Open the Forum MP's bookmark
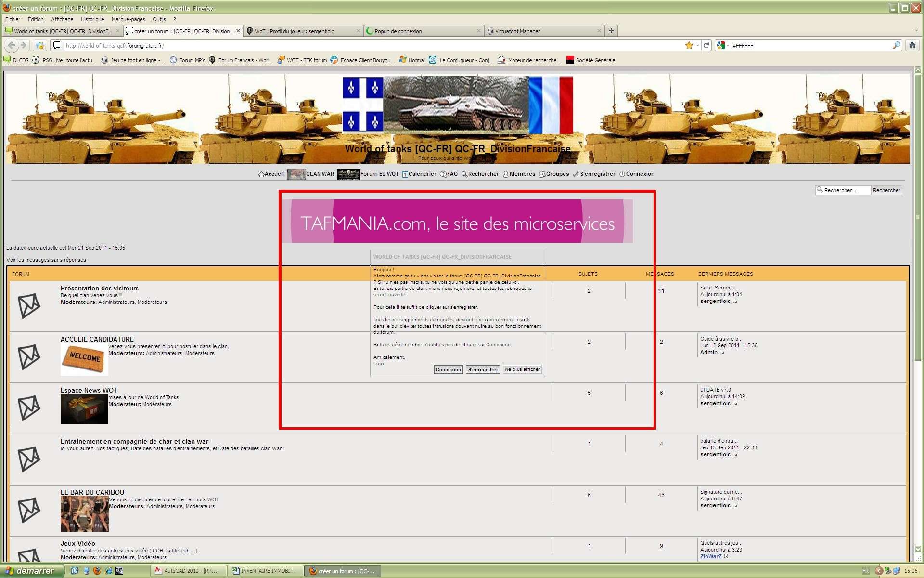 tap(188, 60)
